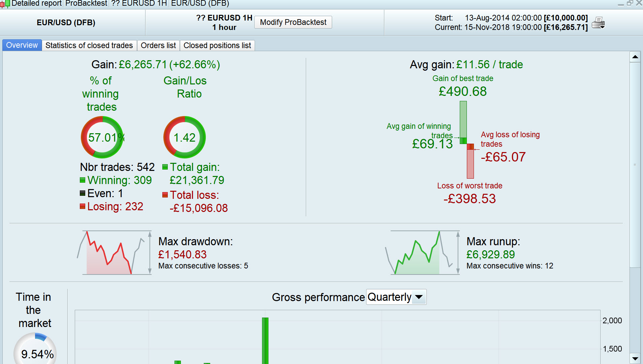Click the Total gain £21,361.79 value
This screenshot has height=364, width=643.
pos(197,180)
